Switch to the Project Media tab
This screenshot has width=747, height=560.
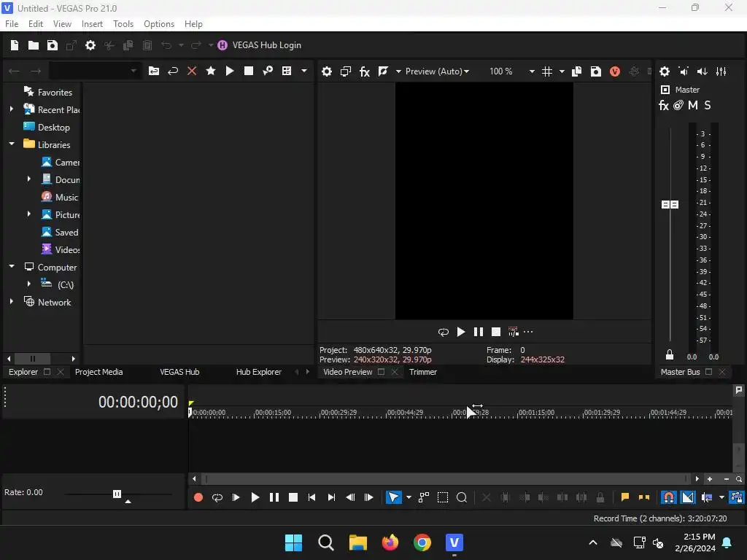coord(99,372)
